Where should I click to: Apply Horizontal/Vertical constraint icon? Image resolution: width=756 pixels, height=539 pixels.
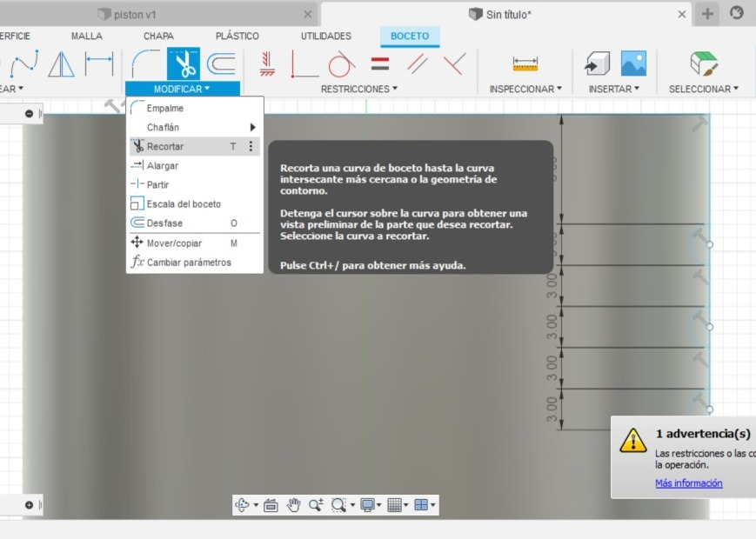[267, 63]
